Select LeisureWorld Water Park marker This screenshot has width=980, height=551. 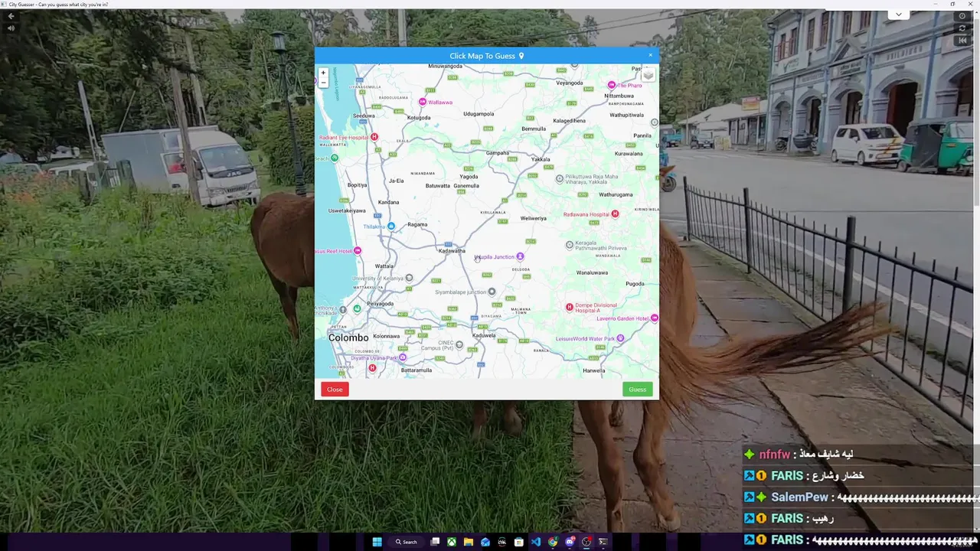pyautogui.click(x=620, y=338)
